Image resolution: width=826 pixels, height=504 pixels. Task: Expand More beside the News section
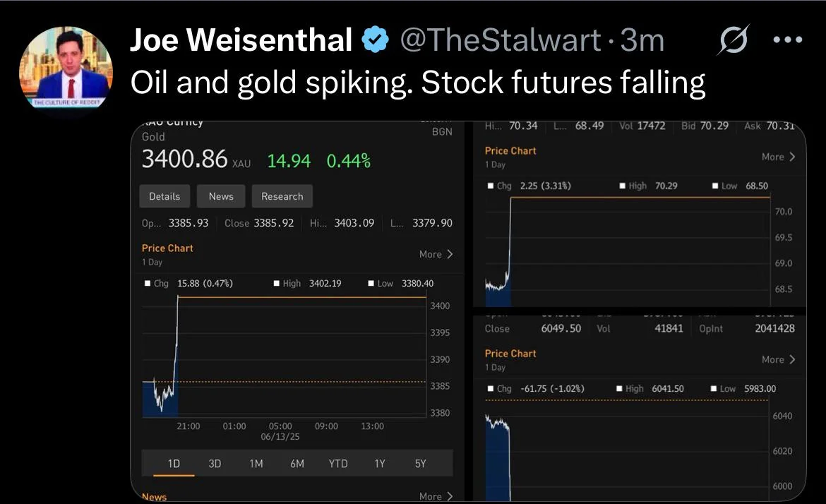pyautogui.click(x=436, y=496)
